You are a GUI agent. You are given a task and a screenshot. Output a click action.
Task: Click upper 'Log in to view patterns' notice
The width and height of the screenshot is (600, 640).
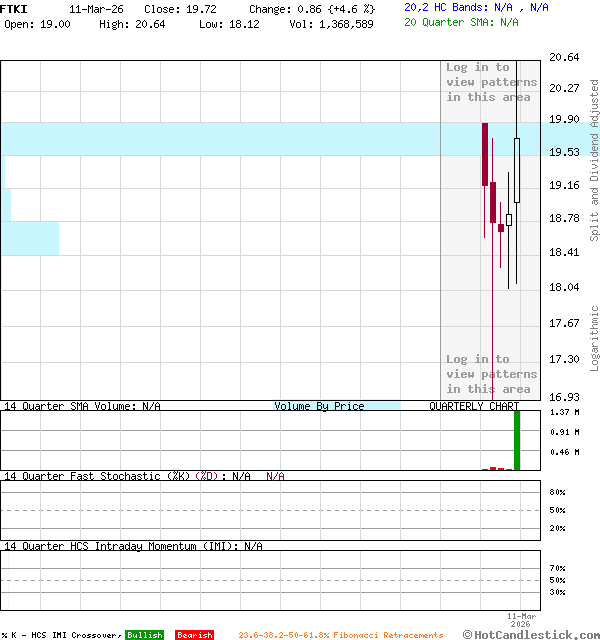(x=491, y=82)
